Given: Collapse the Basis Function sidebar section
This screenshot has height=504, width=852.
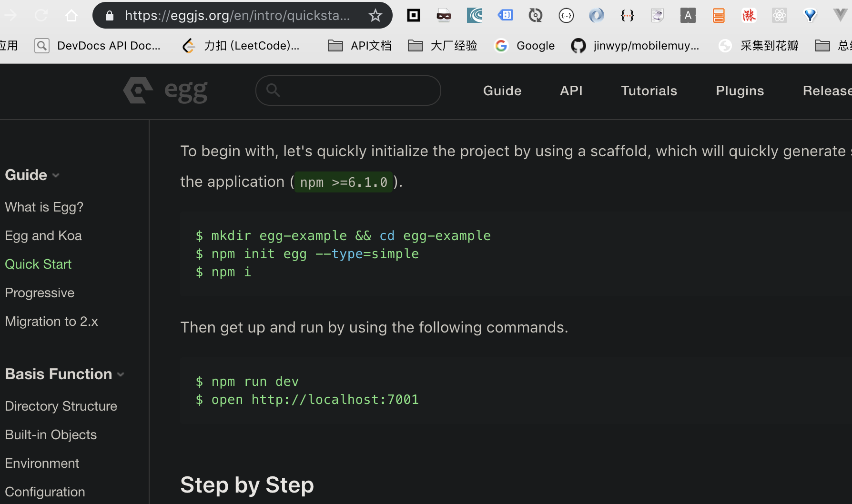Looking at the screenshot, I should [65, 374].
